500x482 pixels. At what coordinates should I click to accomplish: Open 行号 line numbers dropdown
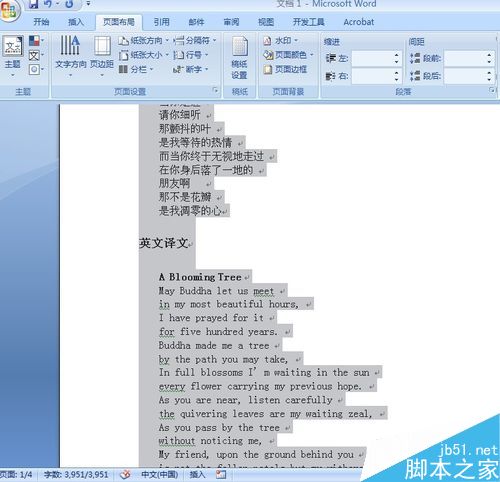[191, 55]
